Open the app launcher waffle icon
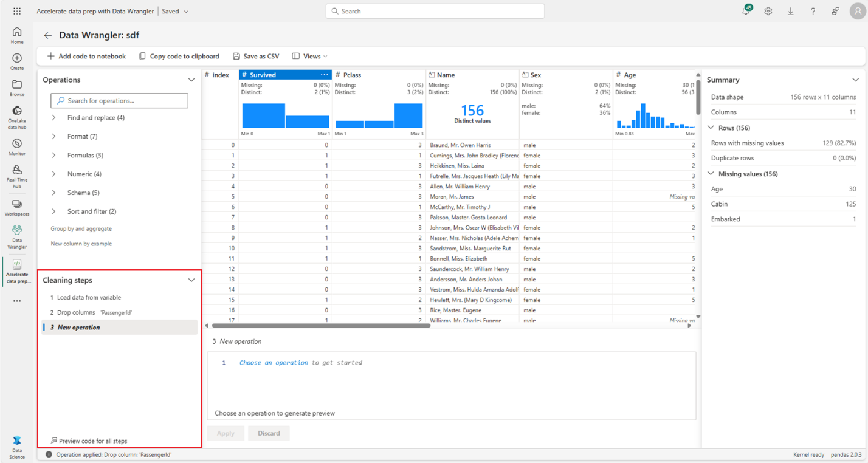 pos(17,11)
